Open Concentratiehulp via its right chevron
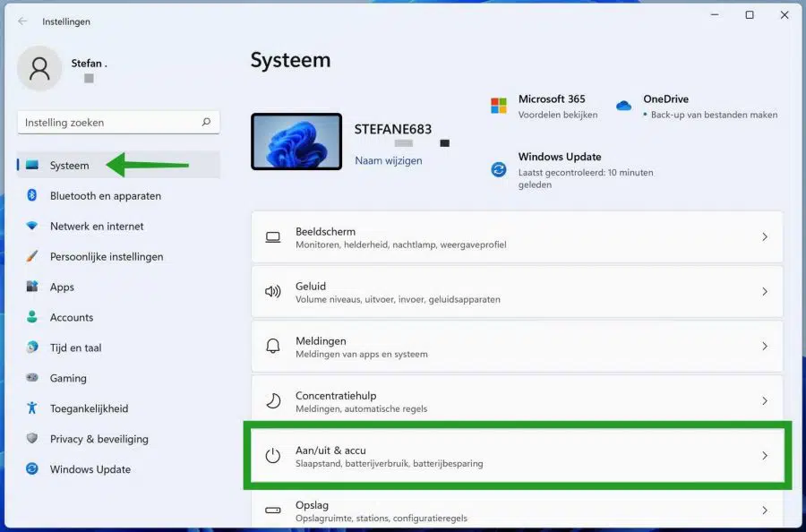Viewport: 806px width, 532px height. click(765, 400)
